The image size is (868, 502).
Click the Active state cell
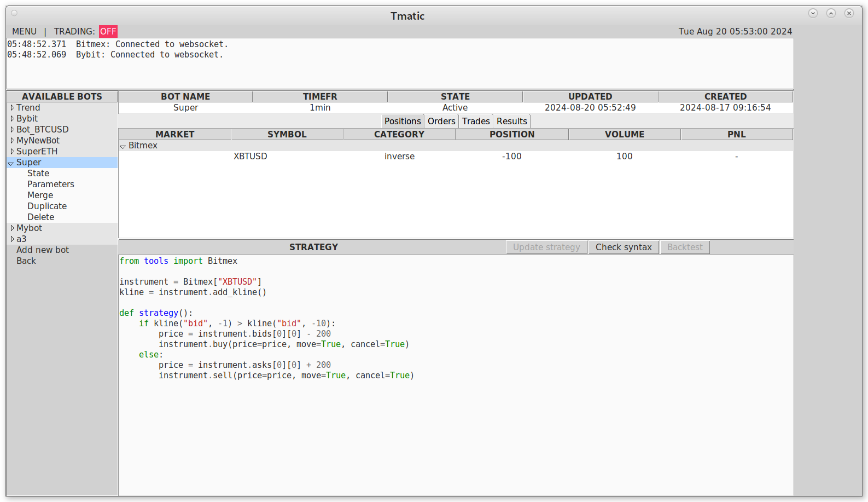(455, 108)
